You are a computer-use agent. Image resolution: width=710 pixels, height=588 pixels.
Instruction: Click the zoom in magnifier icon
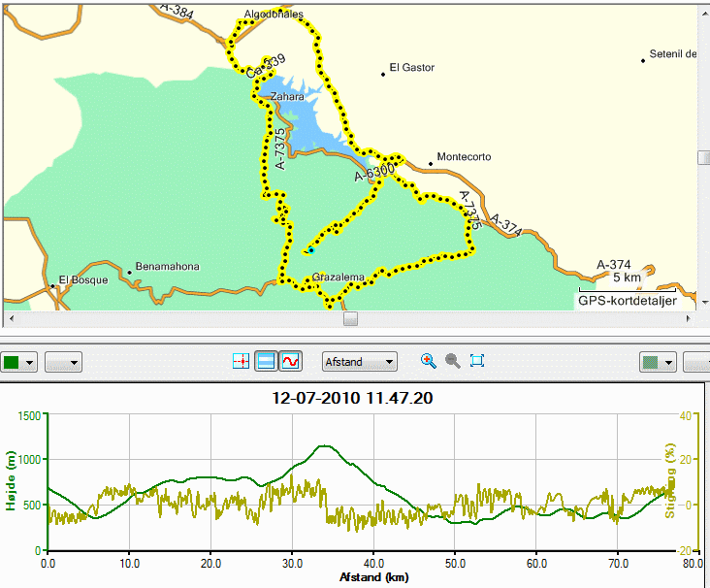point(429,361)
